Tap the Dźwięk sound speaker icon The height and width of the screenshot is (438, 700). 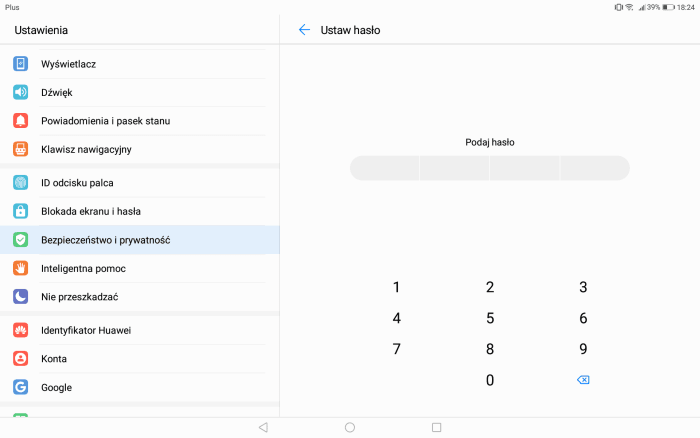[21, 92]
